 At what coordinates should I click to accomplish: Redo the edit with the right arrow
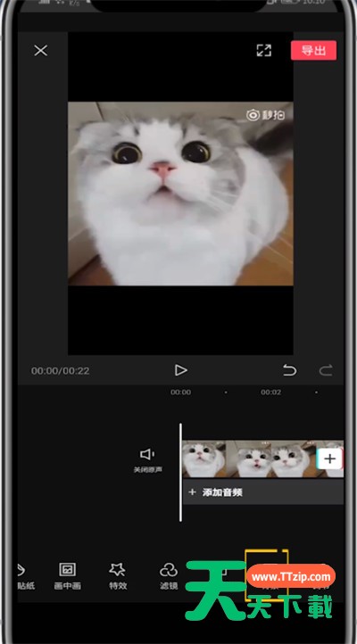[x=326, y=370]
